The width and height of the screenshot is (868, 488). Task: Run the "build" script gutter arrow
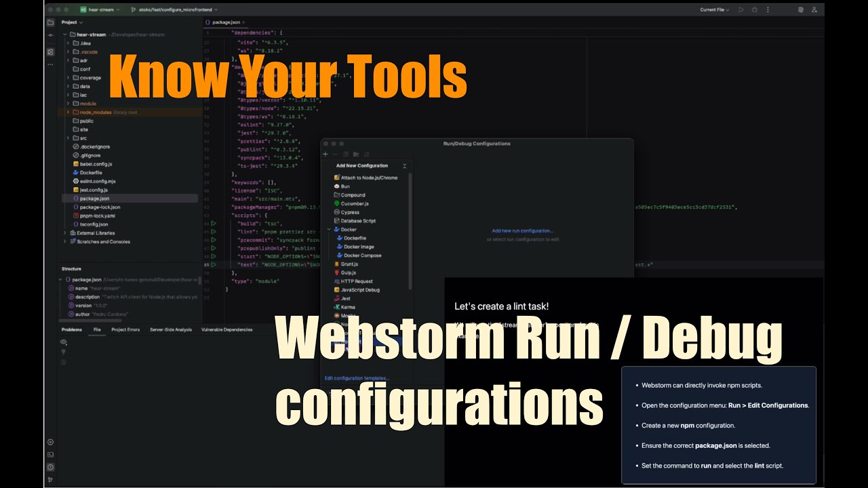point(214,223)
